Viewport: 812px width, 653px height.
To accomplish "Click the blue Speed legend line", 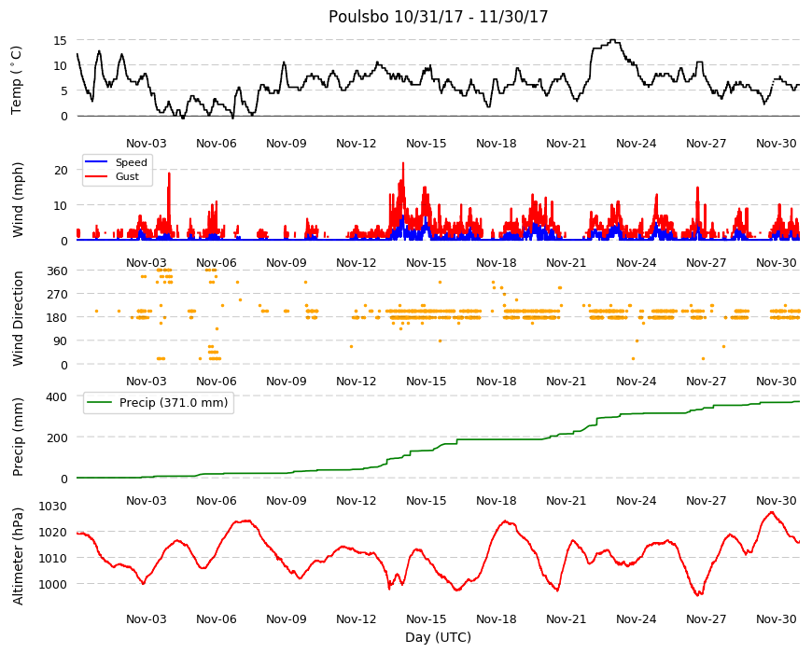I will (x=96, y=162).
